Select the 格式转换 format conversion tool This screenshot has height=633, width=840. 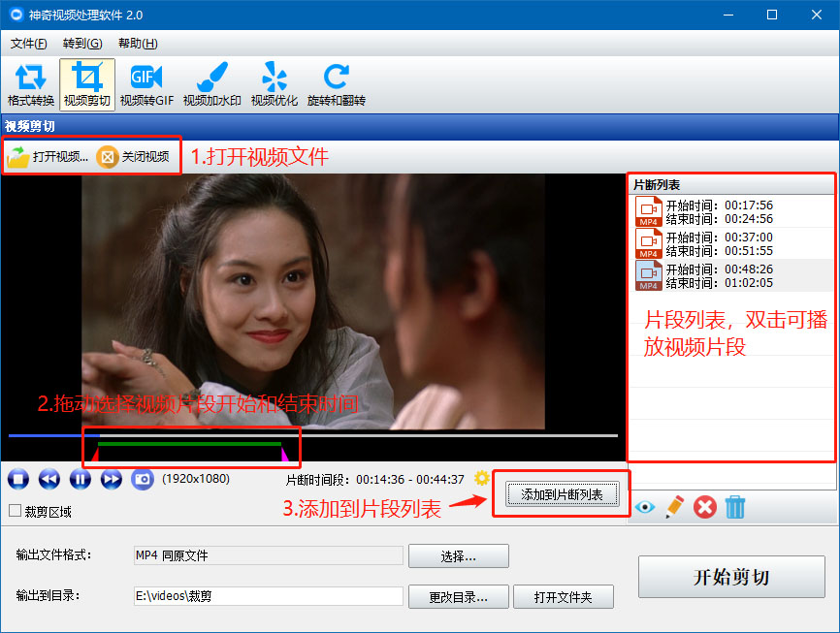31,84
